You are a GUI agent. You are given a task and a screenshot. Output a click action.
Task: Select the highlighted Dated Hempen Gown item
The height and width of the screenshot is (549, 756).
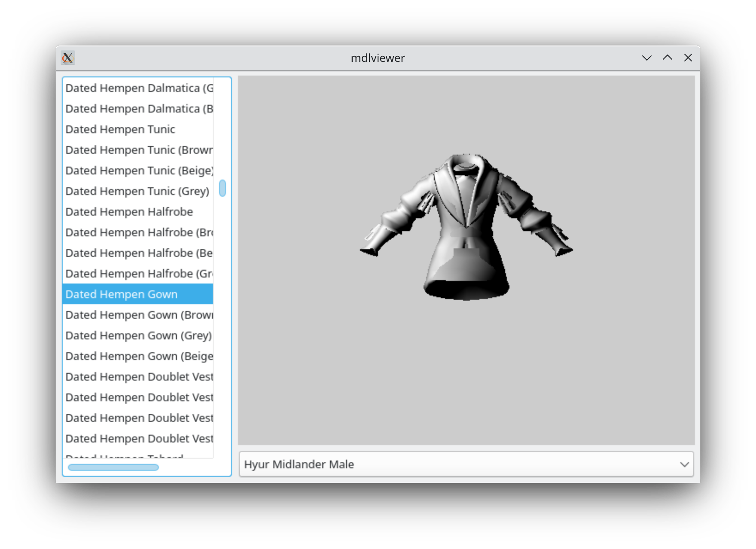pyautogui.click(x=138, y=294)
